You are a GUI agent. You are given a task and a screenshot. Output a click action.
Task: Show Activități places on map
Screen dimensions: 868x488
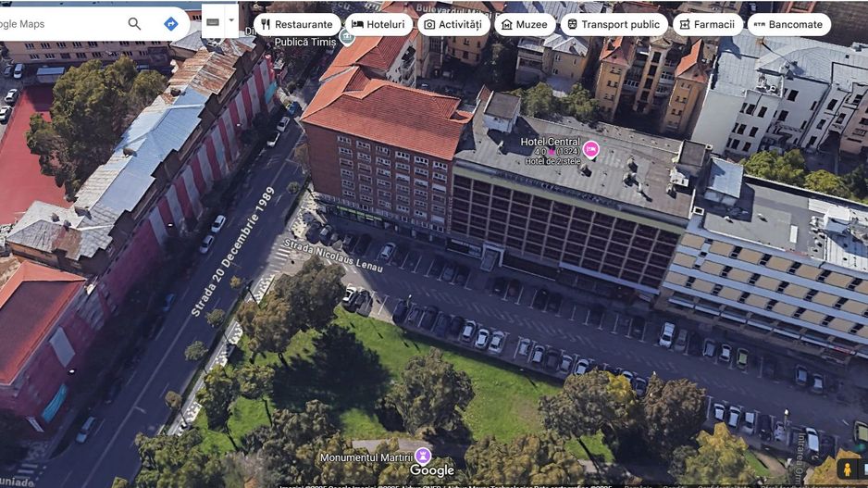click(453, 24)
